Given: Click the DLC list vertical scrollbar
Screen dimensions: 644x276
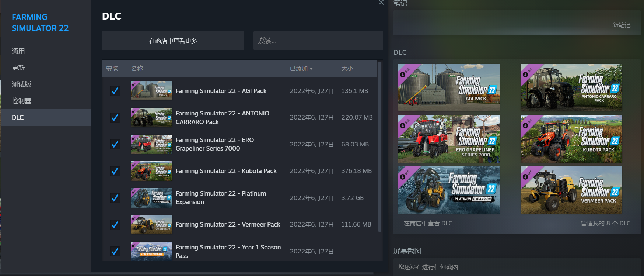Looking at the screenshot, I should [380, 147].
